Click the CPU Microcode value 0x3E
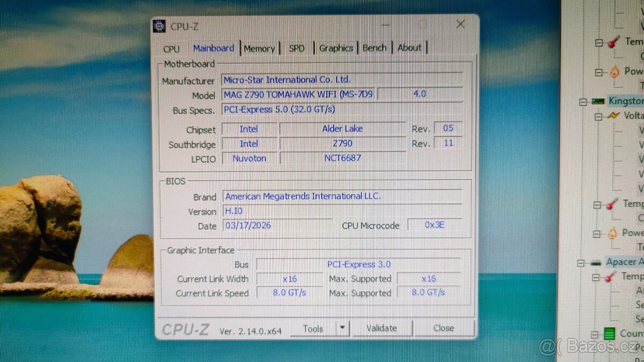644x362 pixels. pyautogui.click(x=434, y=225)
